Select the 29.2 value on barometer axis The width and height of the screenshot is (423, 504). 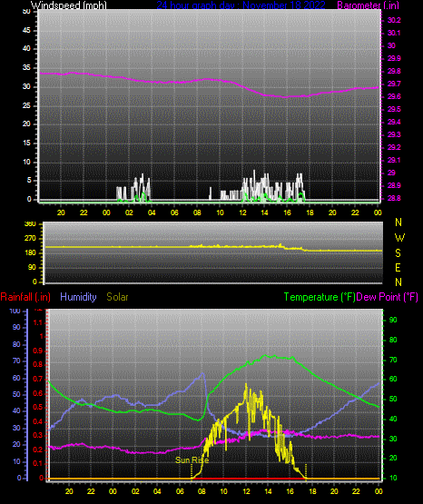point(394,147)
